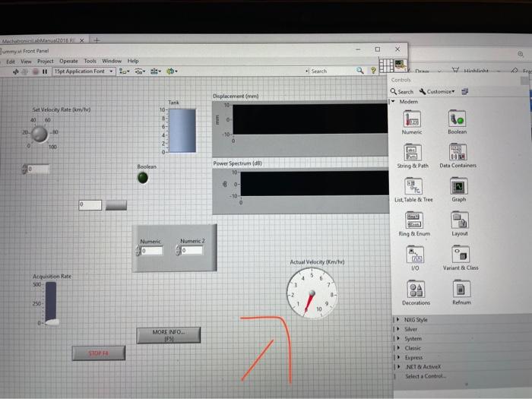The width and height of the screenshot is (532, 399).
Task: Click the VI icon at top right
Action: pyautogui.click(x=400, y=65)
